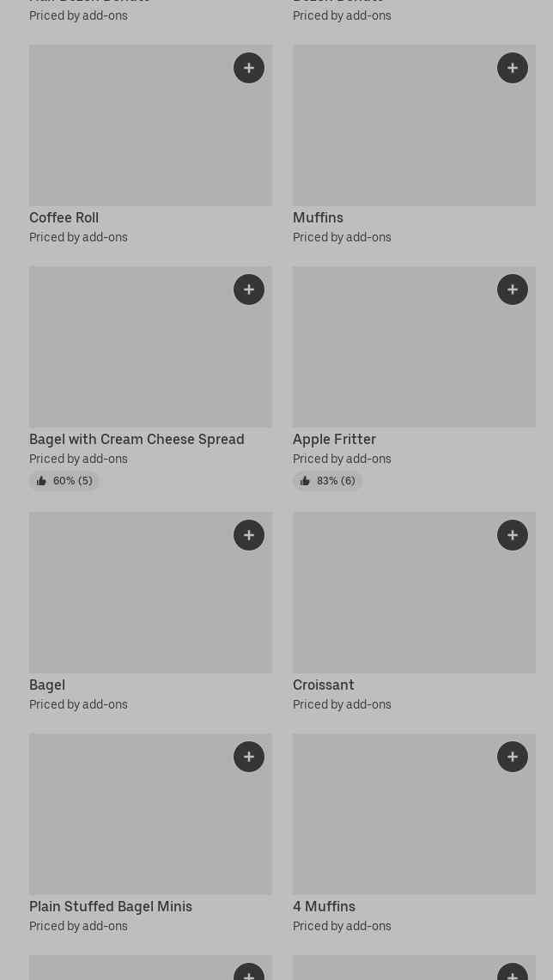Add Plain Stuffed Bagel Minis with plus

(x=249, y=757)
